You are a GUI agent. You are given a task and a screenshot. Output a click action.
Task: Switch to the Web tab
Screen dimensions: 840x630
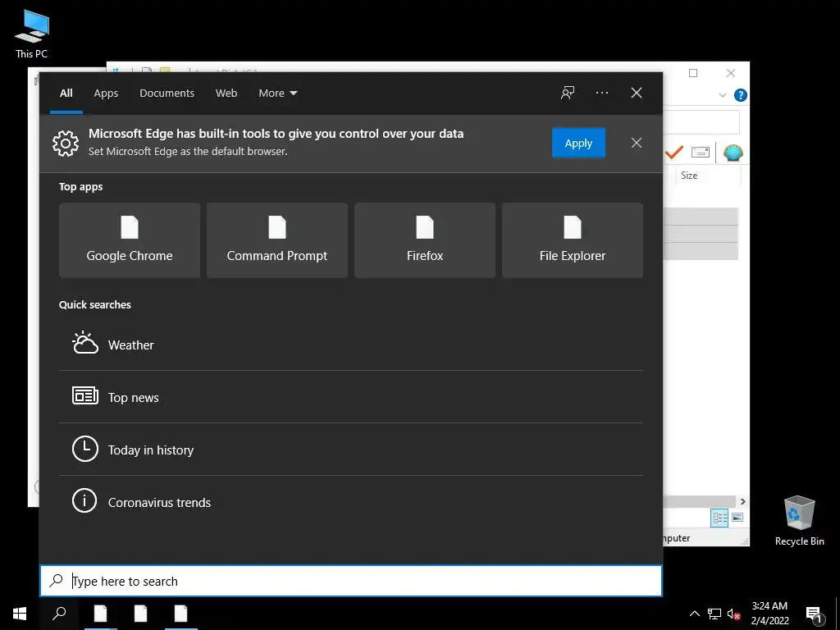[x=226, y=94]
